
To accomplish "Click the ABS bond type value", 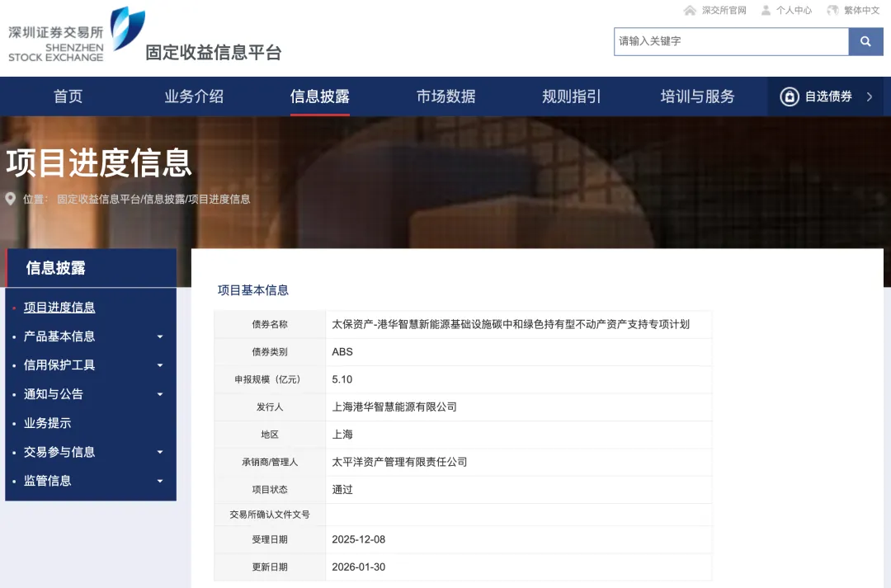I will [342, 351].
